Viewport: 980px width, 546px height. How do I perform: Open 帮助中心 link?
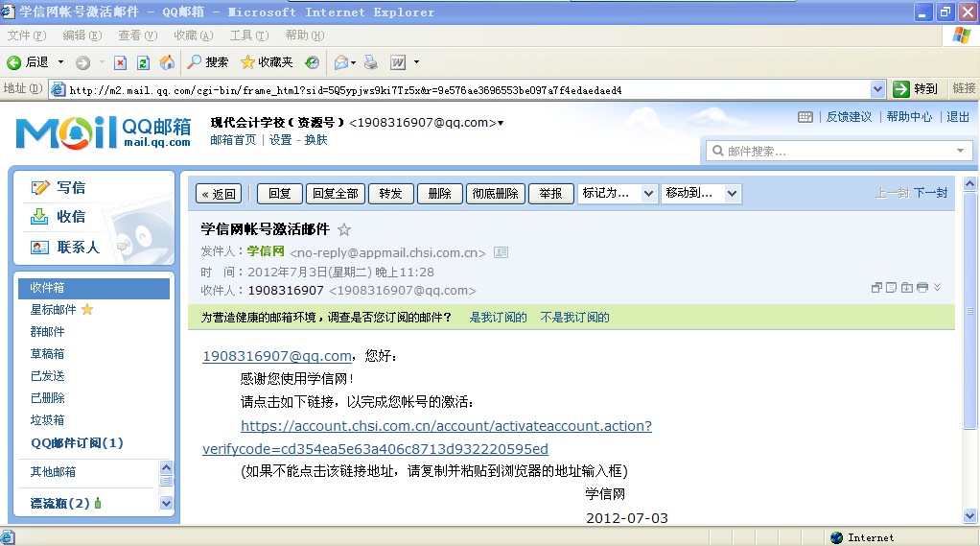[x=909, y=117]
